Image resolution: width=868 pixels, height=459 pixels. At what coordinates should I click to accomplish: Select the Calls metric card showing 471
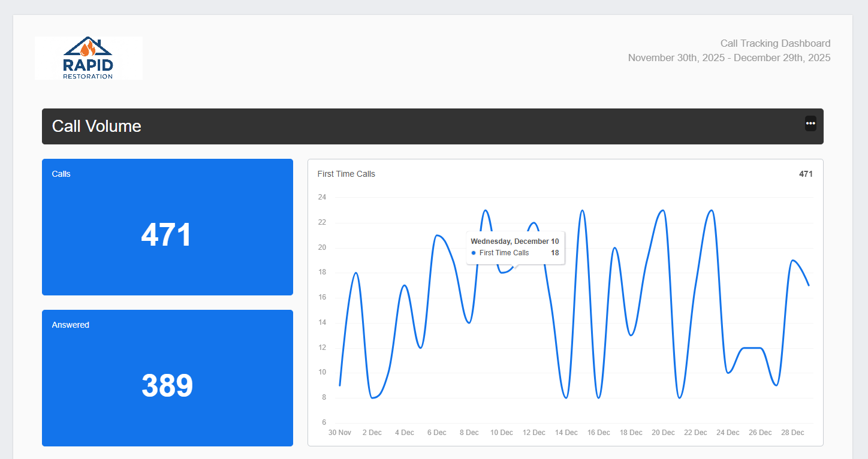(x=167, y=227)
